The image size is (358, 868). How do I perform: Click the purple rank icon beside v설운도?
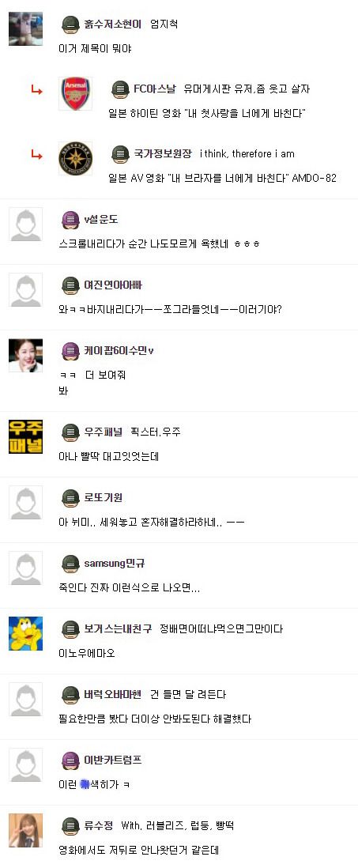70,220
